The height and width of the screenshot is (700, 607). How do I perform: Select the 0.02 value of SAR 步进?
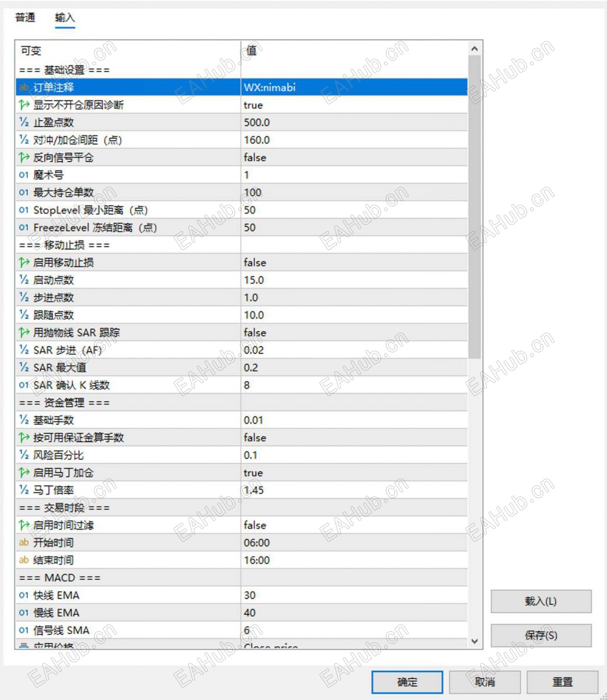pyautogui.click(x=354, y=350)
